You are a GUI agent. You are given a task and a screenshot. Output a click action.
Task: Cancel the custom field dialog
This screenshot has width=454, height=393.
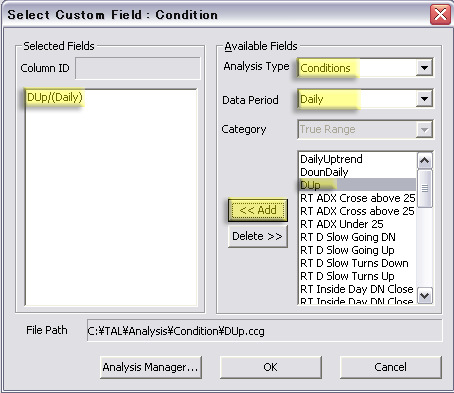click(390, 367)
